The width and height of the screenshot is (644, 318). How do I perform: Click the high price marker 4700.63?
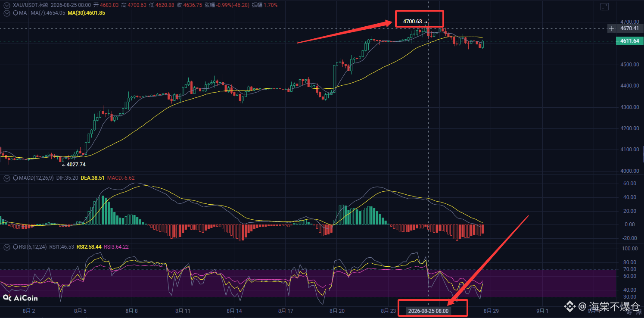415,22
